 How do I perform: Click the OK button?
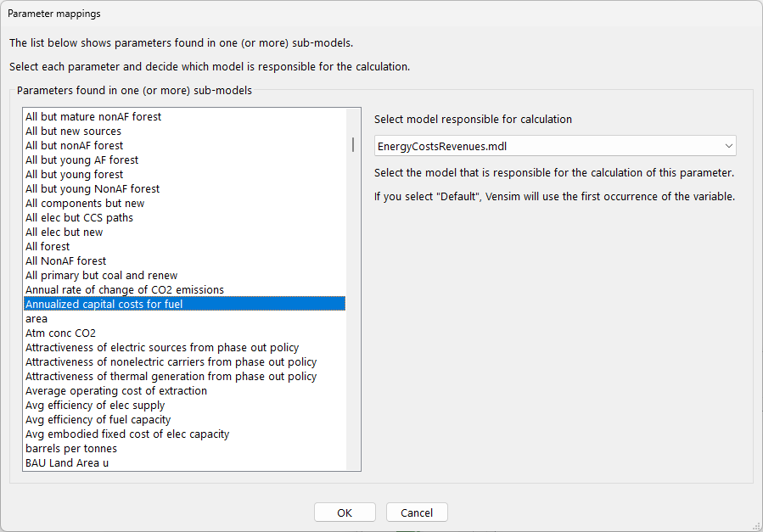tap(345, 512)
